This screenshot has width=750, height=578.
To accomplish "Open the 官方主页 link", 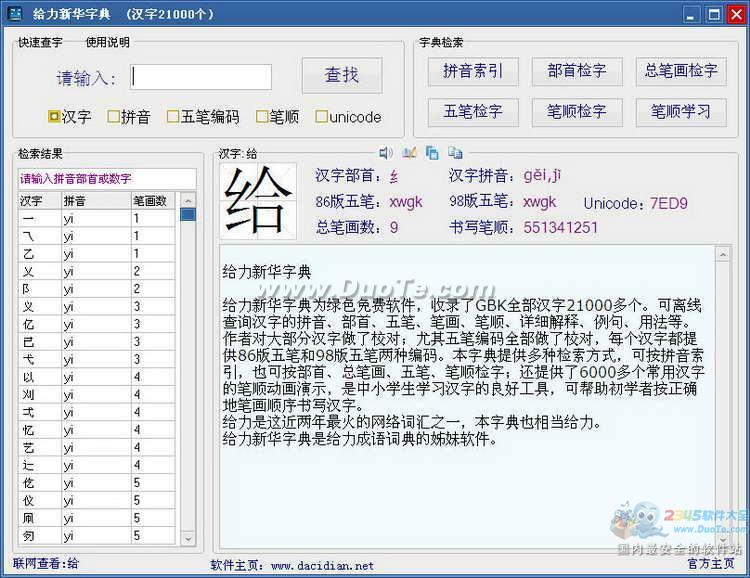I will tap(711, 564).
